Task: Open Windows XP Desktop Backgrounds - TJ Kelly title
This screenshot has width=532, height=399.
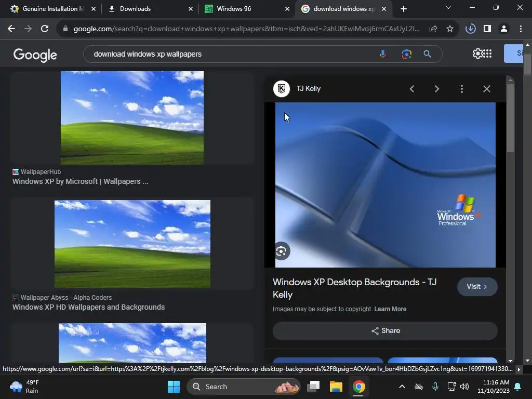Action: [x=354, y=288]
